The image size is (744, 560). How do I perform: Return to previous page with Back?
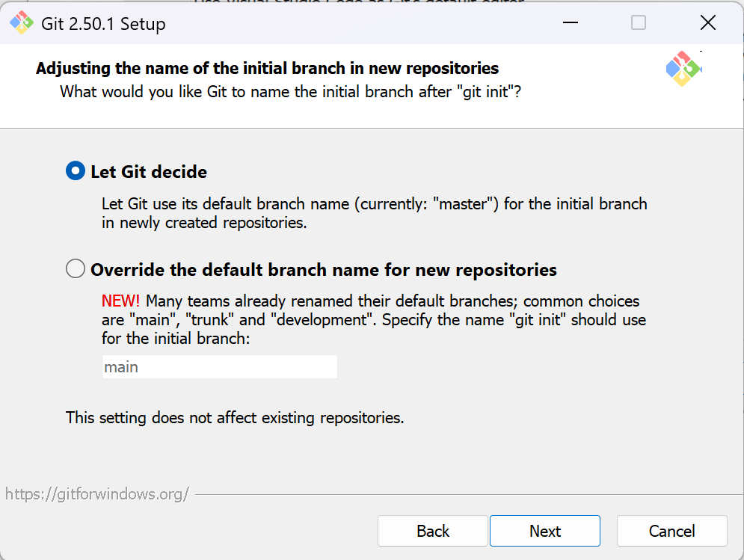[433, 531]
